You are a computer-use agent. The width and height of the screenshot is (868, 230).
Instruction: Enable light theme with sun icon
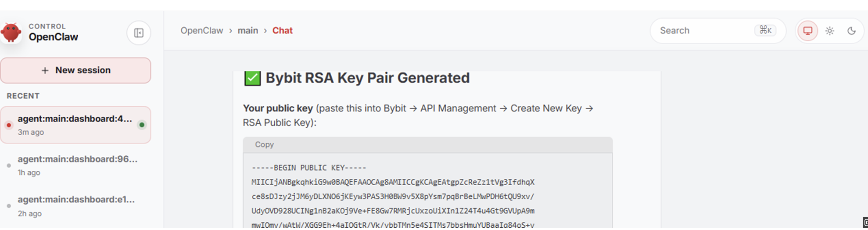829,31
